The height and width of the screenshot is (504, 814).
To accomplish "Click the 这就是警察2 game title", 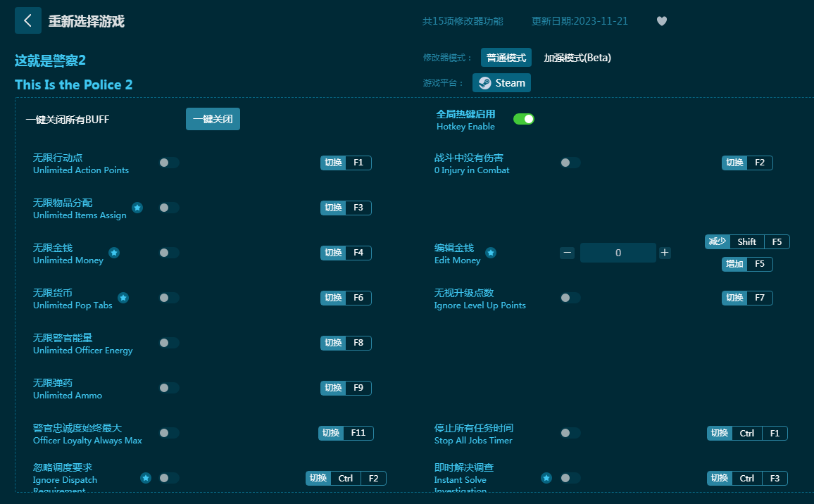I will point(51,61).
